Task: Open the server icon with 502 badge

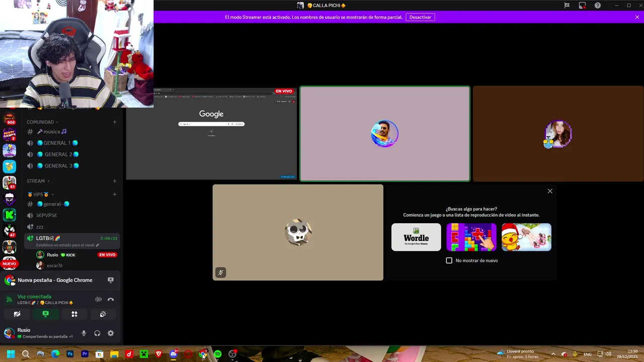Action: tap(10, 119)
